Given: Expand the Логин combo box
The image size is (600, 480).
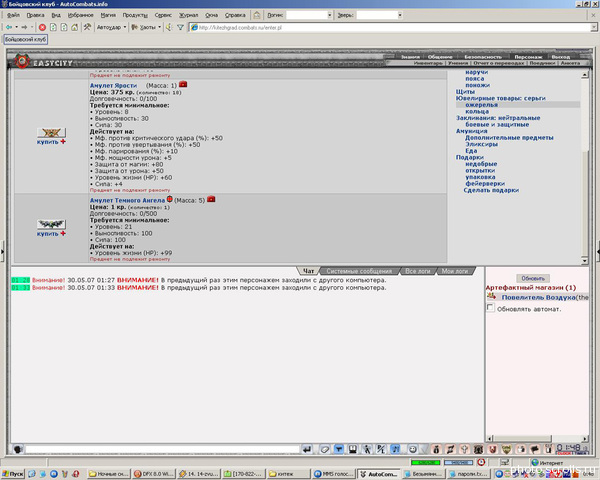Looking at the screenshot, I should coord(329,15).
